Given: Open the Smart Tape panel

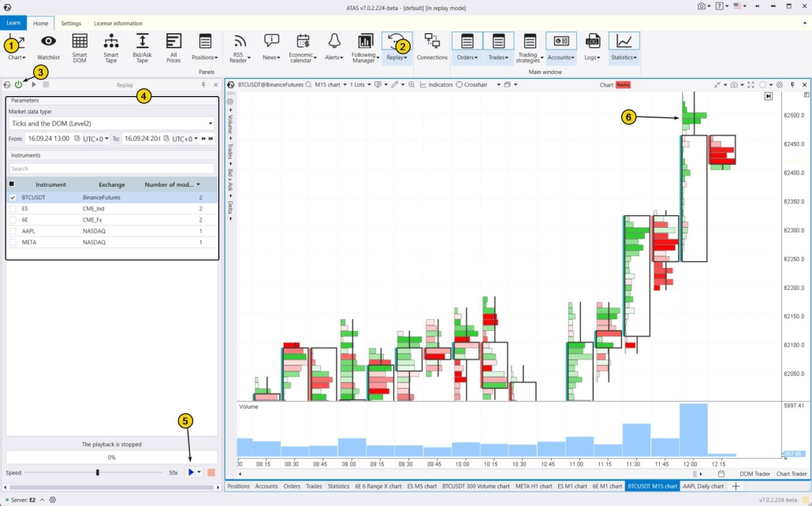Looking at the screenshot, I should click(111, 47).
